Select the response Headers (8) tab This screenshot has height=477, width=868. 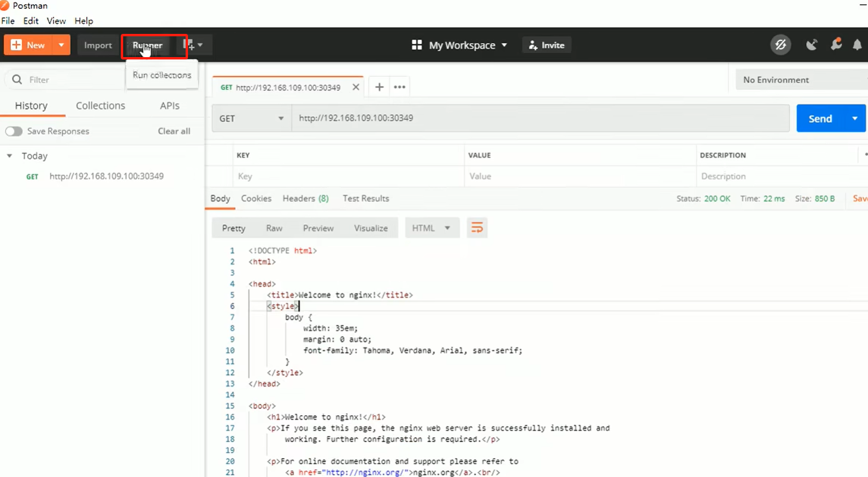coord(306,199)
